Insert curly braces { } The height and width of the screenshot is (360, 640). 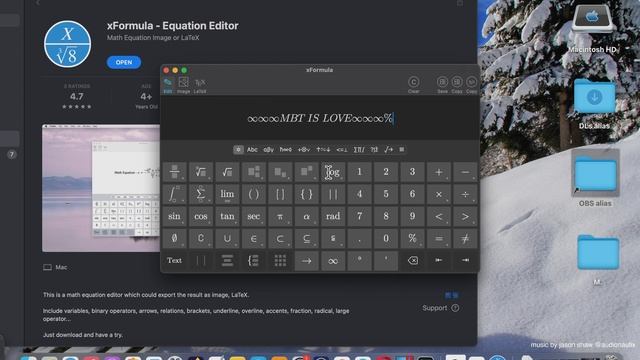tap(307, 194)
